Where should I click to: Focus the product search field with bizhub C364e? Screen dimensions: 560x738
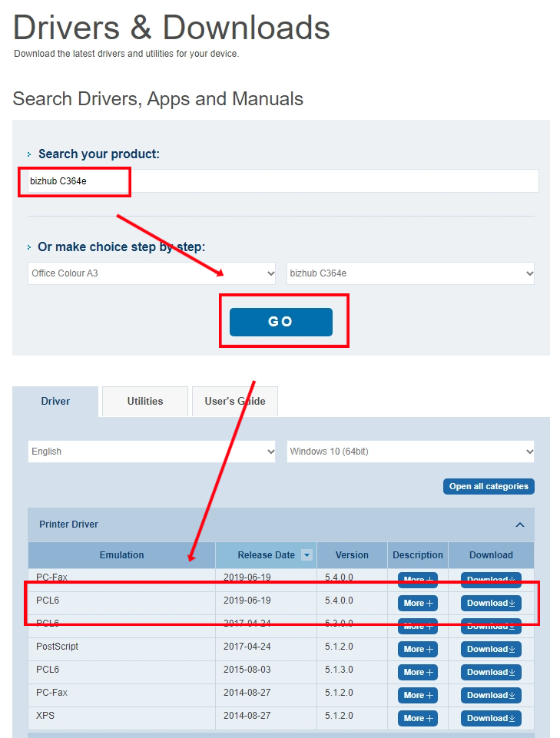(283, 180)
